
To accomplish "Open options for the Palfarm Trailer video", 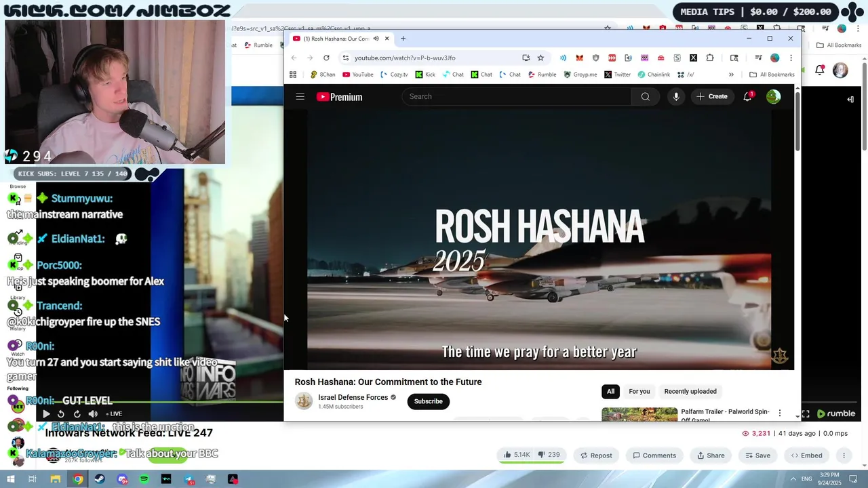I will tap(779, 413).
